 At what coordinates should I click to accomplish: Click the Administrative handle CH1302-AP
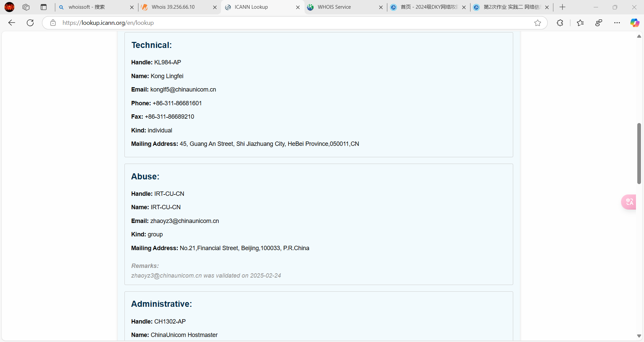(170, 322)
